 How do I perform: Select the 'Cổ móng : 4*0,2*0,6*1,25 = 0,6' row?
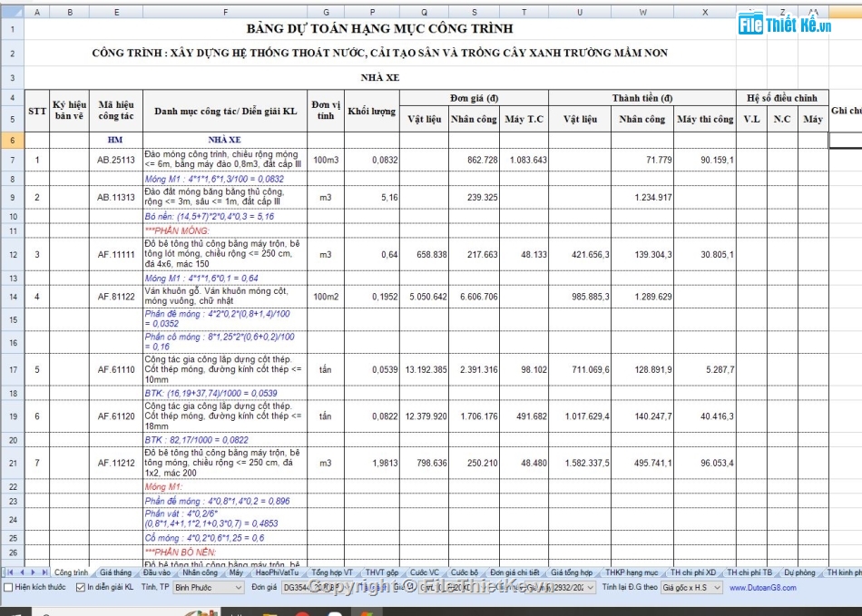coord(225,538)
